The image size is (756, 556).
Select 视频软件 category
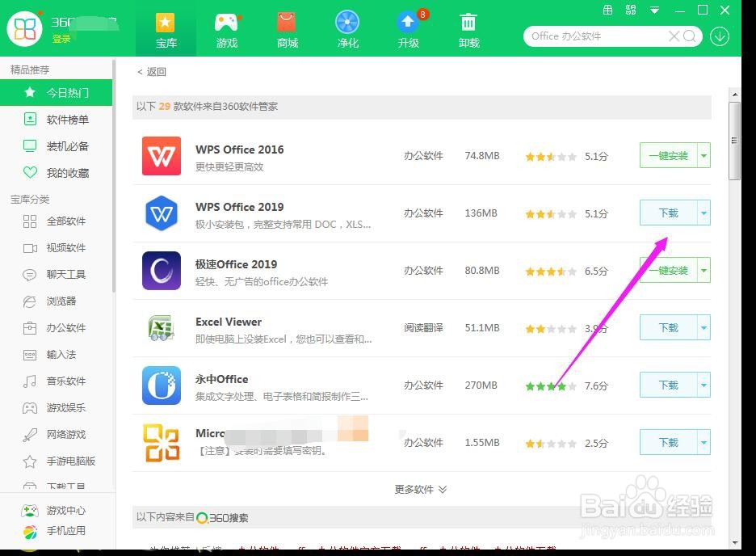tap(56, 248)
